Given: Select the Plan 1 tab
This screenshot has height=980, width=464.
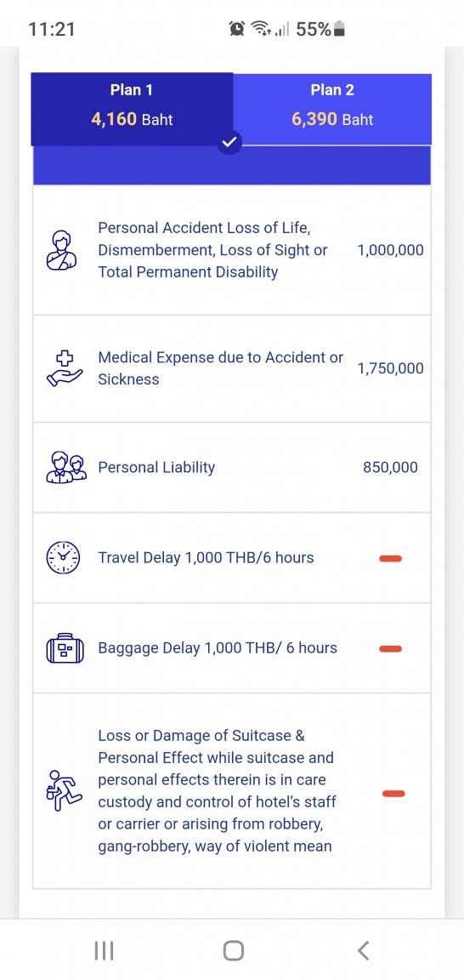Looking at the screenshot, I should click(132, 109).
